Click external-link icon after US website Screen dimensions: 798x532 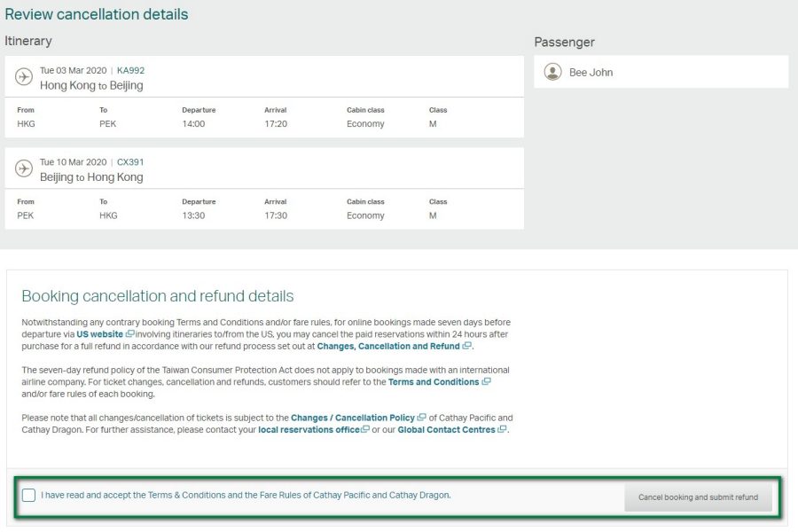tap(129, 333)
